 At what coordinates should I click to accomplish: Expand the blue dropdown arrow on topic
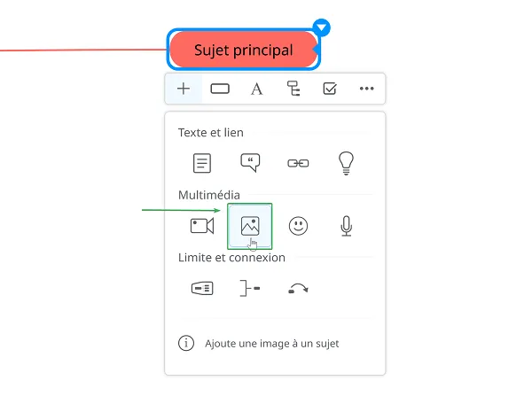point(321,27)
